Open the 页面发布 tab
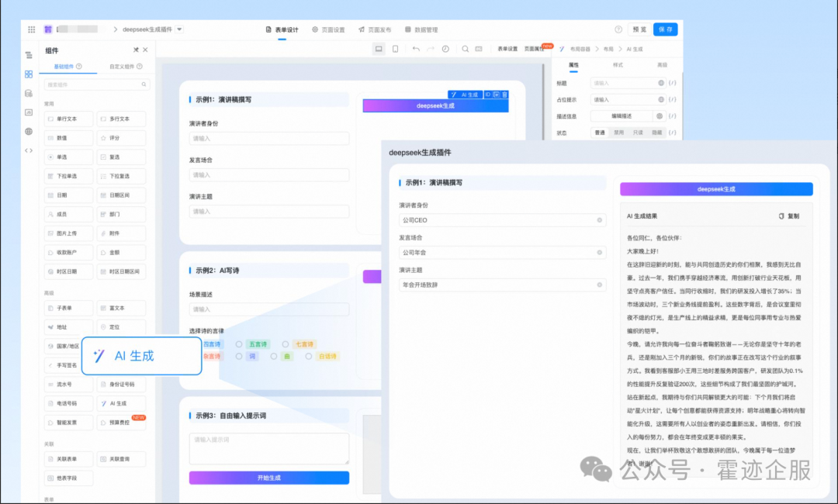The image size is (838, 504). pos(375,30)
